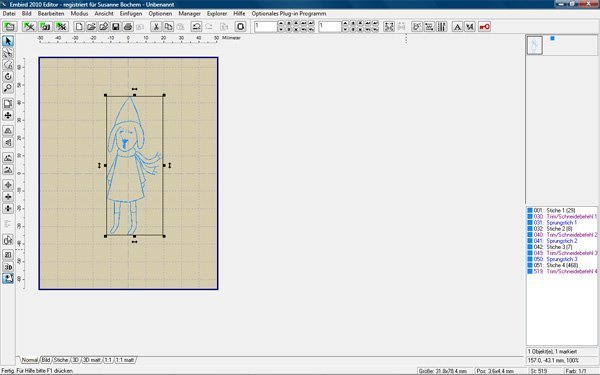Click the merge-open icon with pencil
600x375 pixels.
(x=103, y=26)
